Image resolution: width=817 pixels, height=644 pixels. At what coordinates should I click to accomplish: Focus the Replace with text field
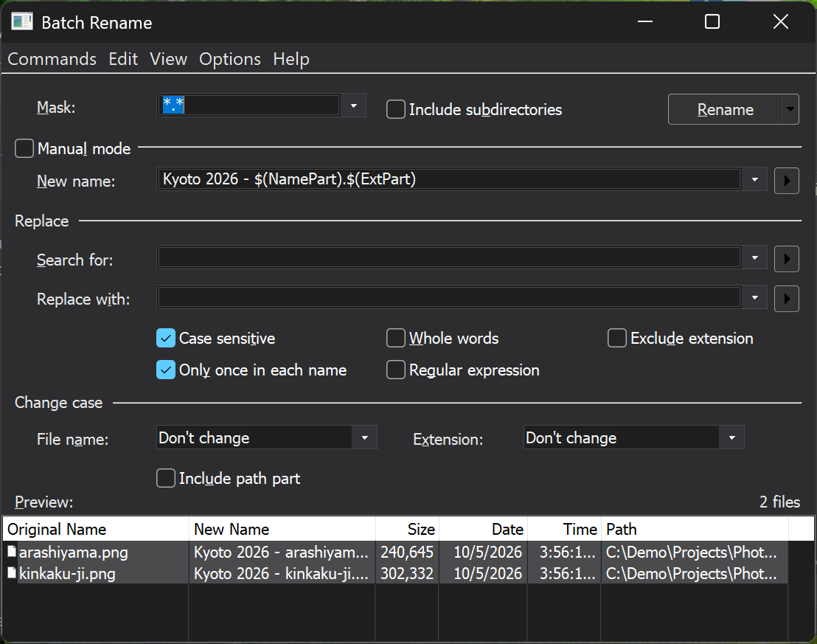[449, 297]
